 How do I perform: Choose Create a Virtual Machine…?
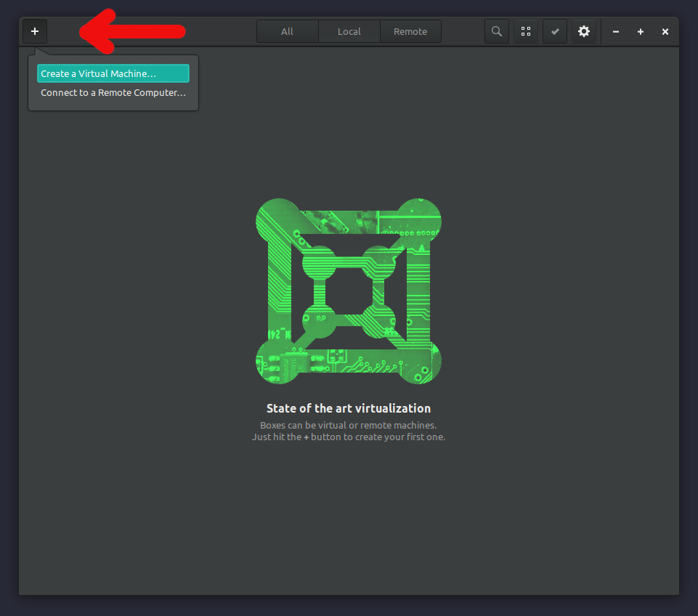[x=113, y=73]
